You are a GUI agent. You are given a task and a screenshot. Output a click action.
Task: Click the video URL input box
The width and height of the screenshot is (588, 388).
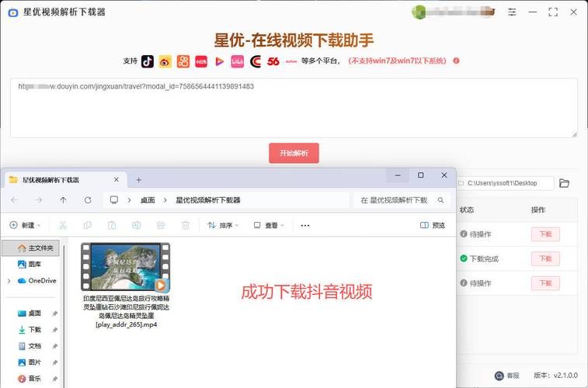[294, 108]
